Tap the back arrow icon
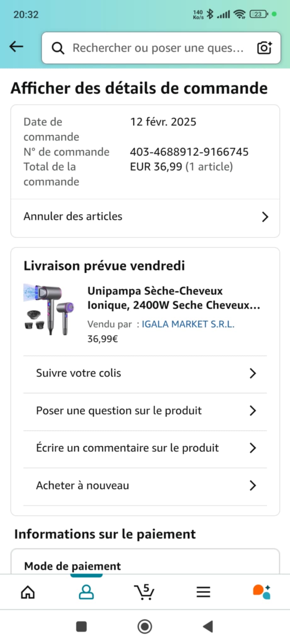This screenshot has width=290, height=644. [x=16, y=47]
